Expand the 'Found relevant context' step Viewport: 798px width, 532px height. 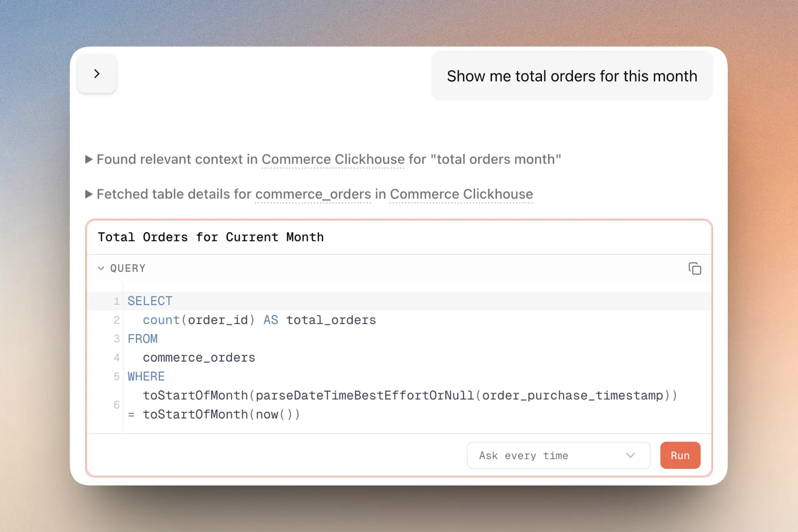(89, 159)
